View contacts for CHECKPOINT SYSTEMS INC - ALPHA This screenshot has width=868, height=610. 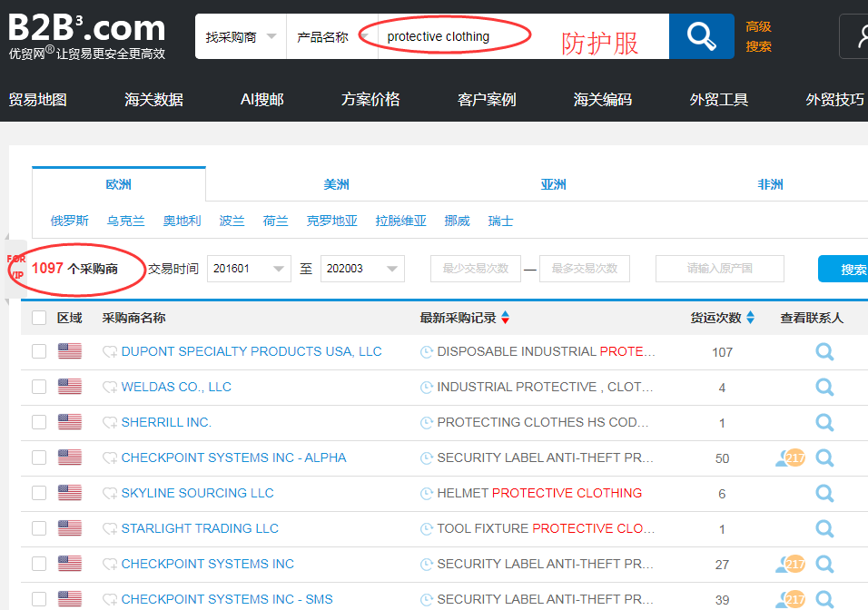pos(824,457)
